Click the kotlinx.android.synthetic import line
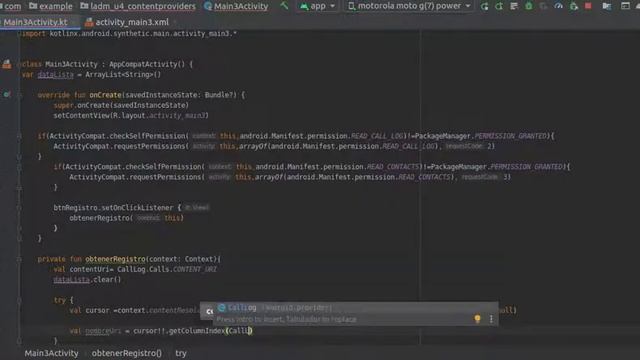 pos(129,33)
